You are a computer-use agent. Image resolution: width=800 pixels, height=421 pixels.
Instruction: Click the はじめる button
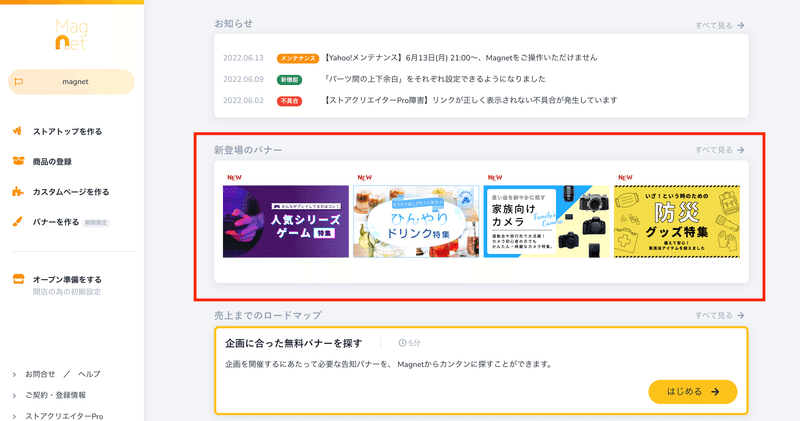pyautogui.click(x=692, y=391)
